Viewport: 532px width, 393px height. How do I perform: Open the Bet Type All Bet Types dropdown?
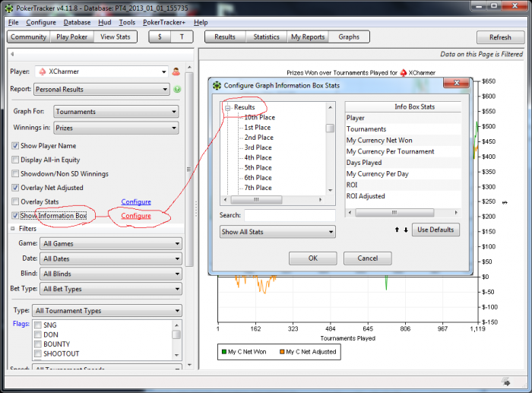click(x=111, y=289)
